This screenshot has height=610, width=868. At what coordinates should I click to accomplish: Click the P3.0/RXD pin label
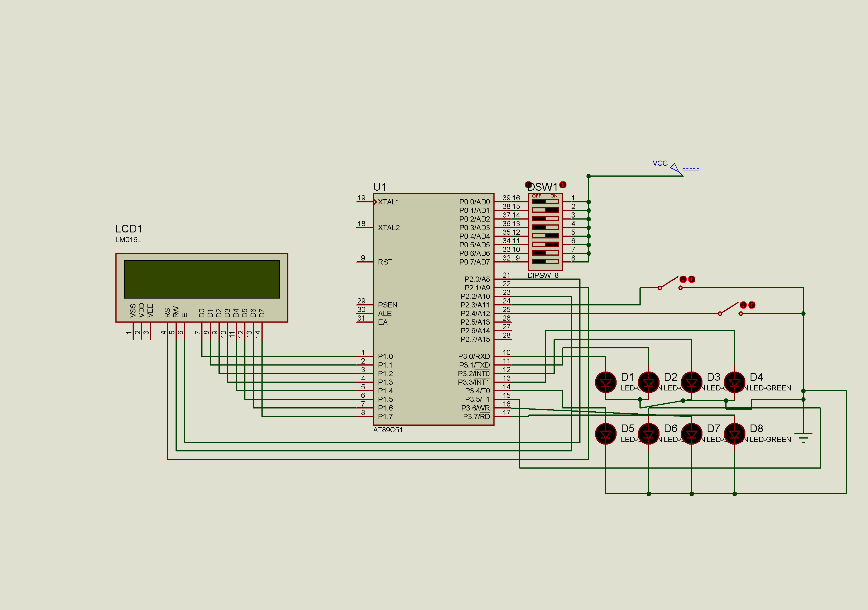click(x=474, y=356)
